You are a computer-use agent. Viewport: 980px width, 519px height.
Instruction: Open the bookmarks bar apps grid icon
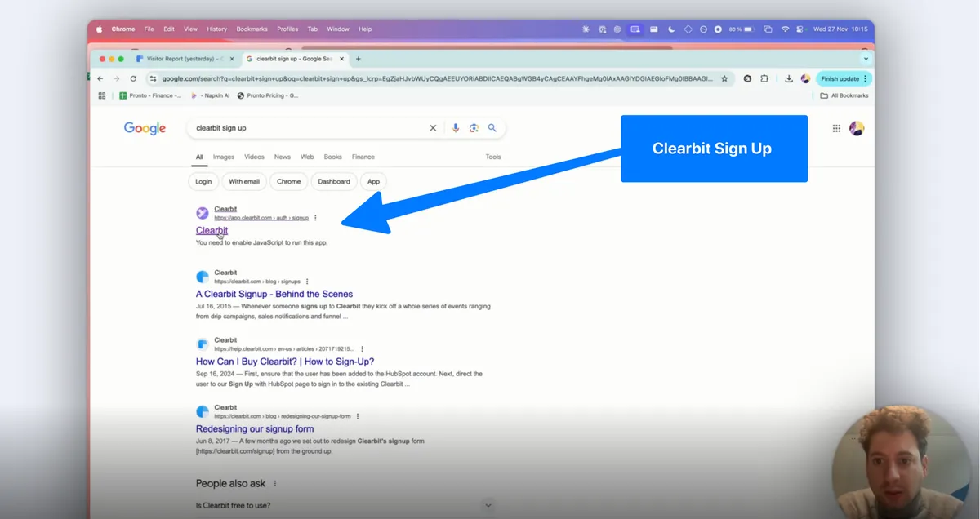pyautogui.click(x=102, y=95)
